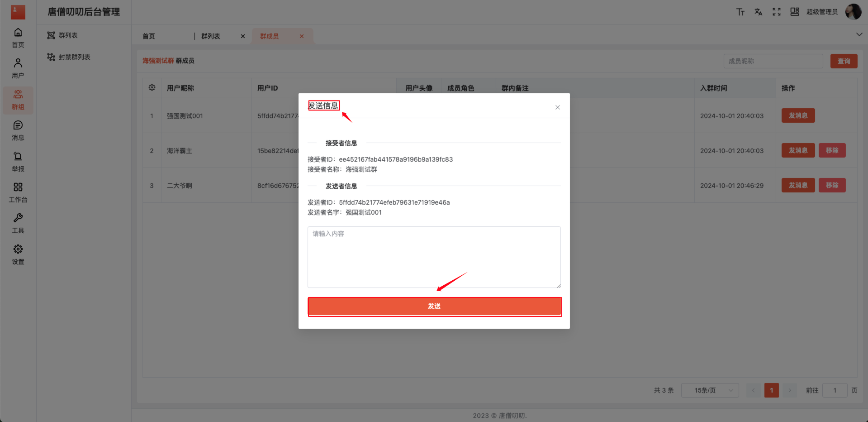The height and width of the screenshot is (422, 868).
Task: Click the 查询 search button
Action: point(843,61)
